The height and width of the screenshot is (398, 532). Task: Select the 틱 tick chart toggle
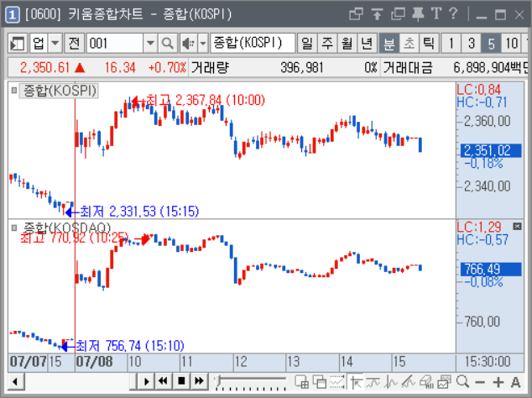tap(429, 43)
